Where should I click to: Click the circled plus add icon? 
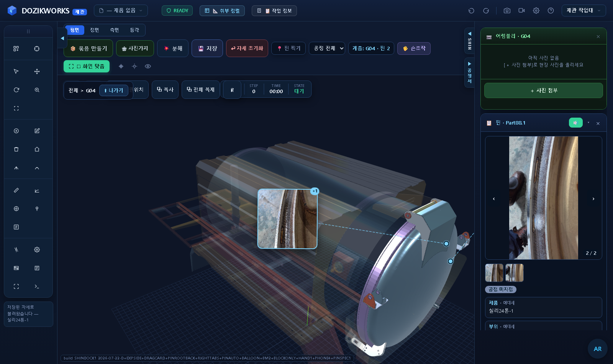coord(16,131)
